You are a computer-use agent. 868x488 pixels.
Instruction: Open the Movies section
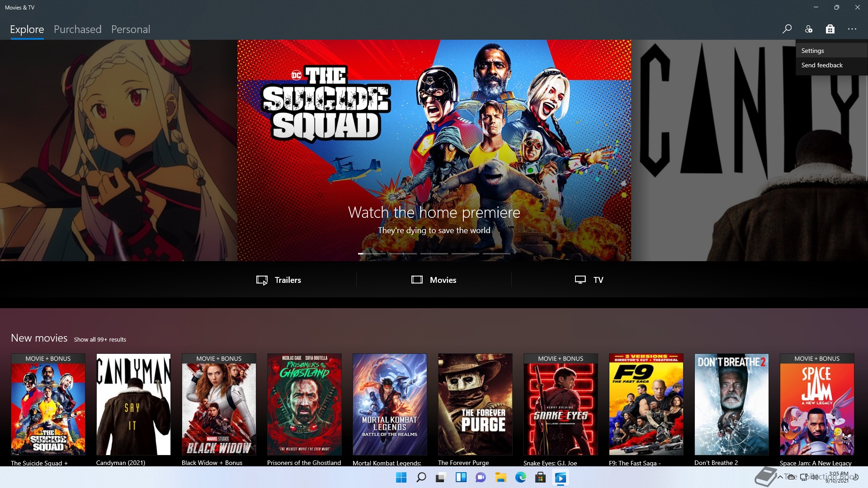[434, 280]
